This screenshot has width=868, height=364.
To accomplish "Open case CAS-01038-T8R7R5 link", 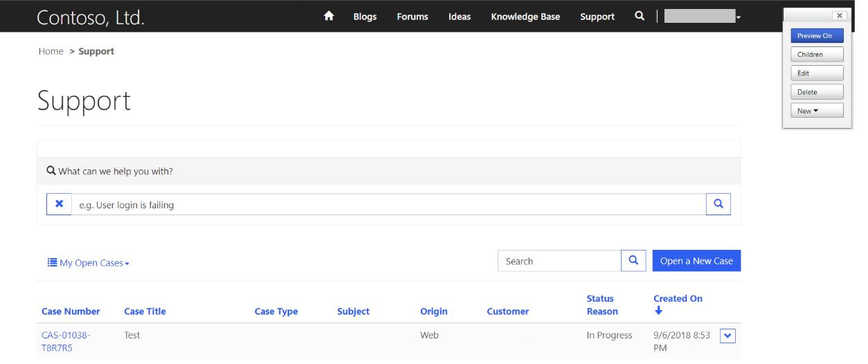I will click(66, 341).
